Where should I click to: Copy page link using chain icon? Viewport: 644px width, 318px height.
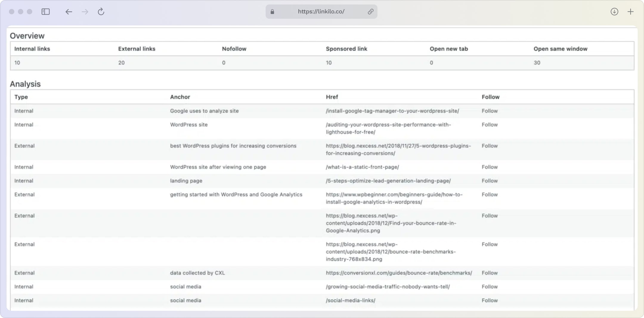tap(371, 12)
